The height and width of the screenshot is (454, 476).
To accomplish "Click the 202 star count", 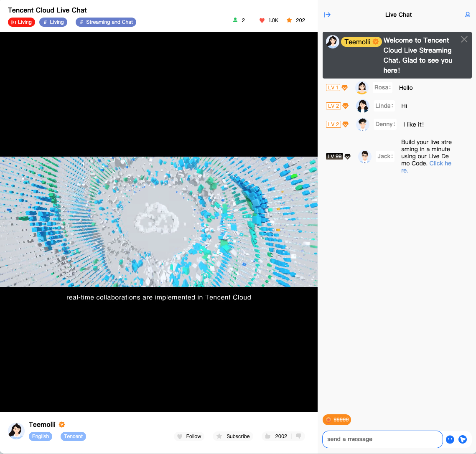I will [x=300, y=20].
